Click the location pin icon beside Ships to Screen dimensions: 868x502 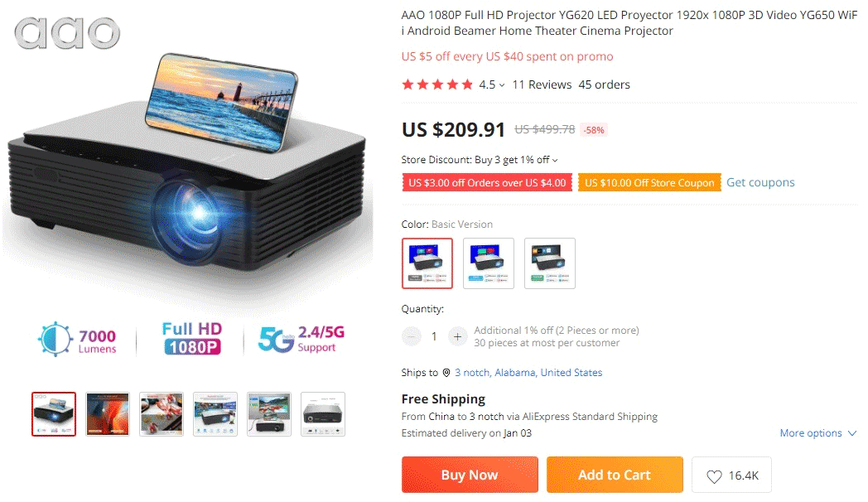pyautogui.click(x=446, y=373)
